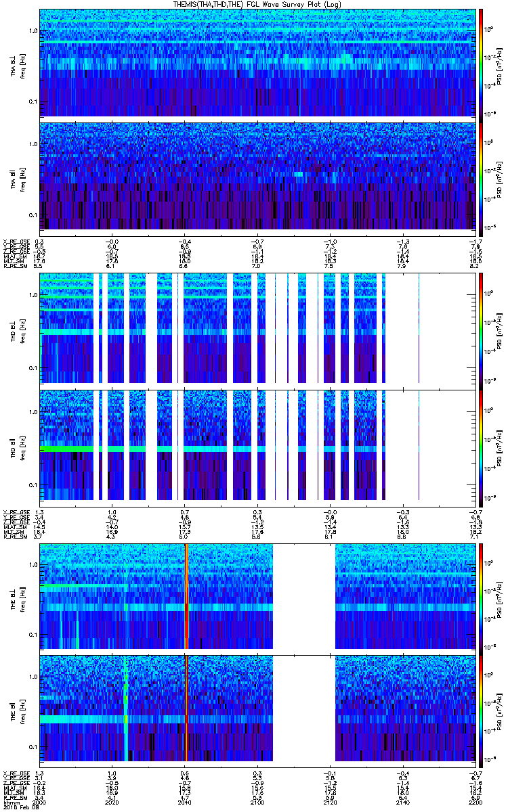
Task: Click the 2020 time tick label
Action: coord(112,801)
